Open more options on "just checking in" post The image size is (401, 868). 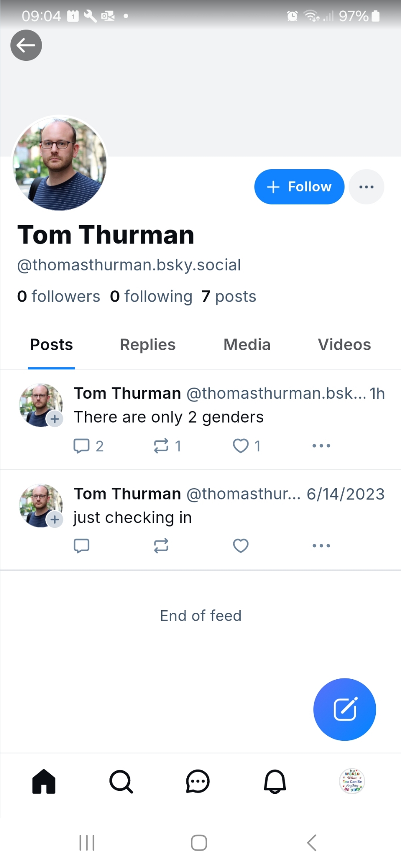pyautogui.click(x=321, y=546)
